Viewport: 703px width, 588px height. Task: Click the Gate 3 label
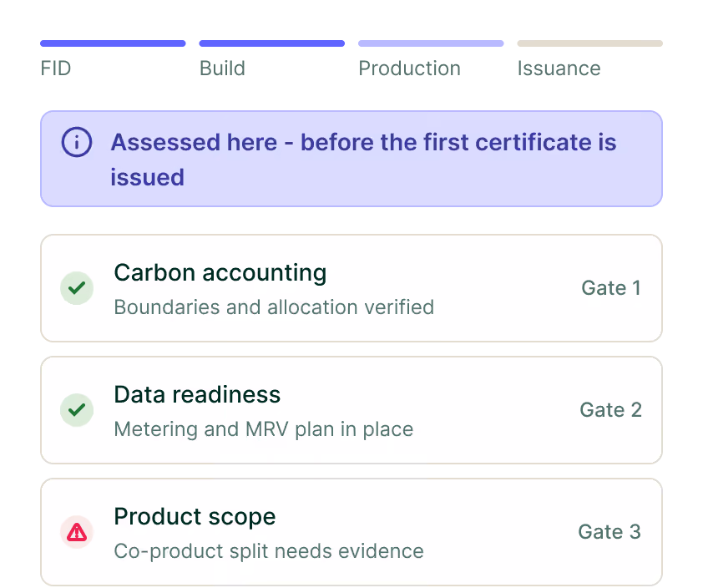tap(609, 532)
